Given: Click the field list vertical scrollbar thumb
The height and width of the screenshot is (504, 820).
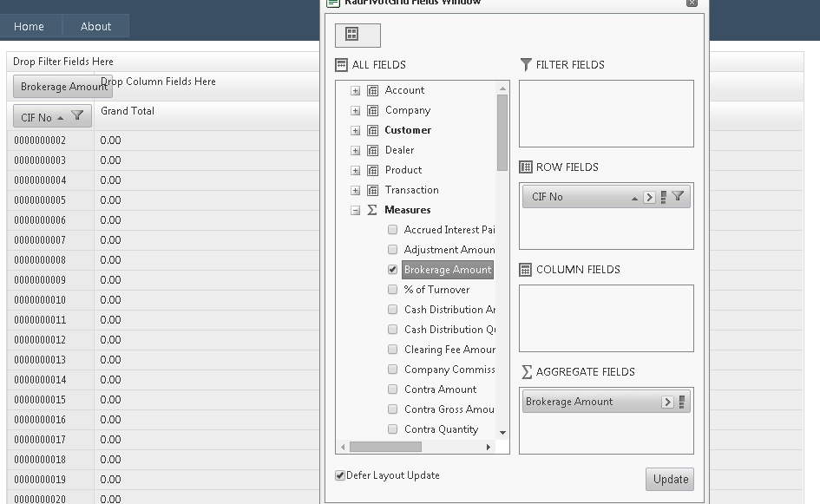Looking at the screenshot, I should [502, 133].
